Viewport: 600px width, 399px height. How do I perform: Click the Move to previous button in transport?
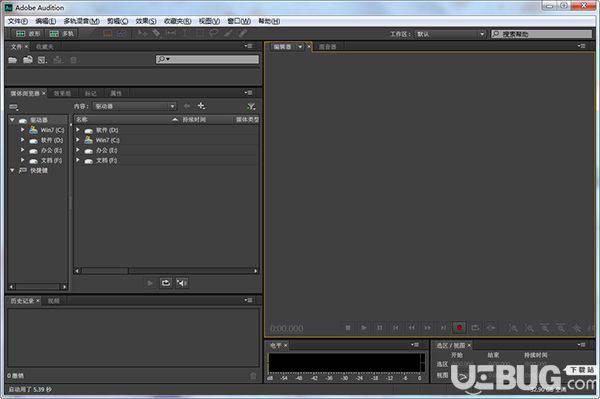pos(396,328)
